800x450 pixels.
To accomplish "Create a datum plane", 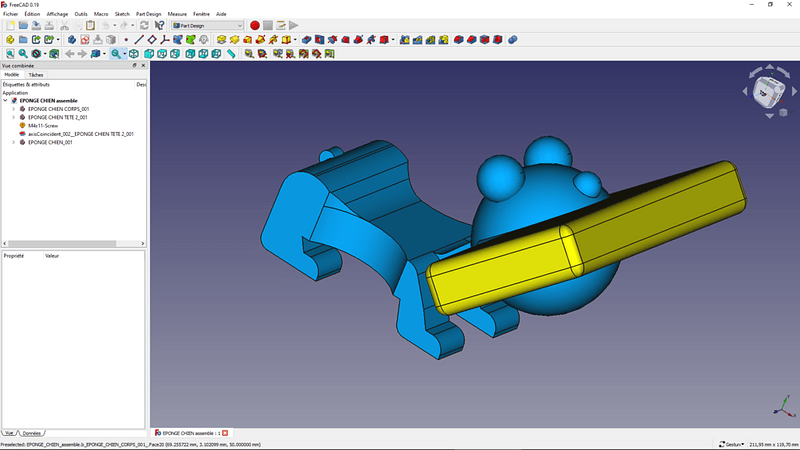I will coord(152,40).
